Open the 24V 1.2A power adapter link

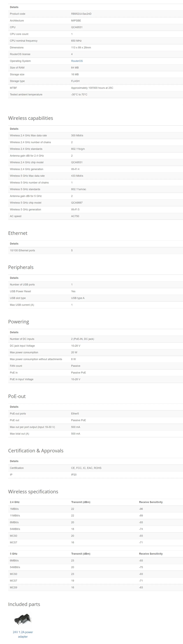[23, 634]
